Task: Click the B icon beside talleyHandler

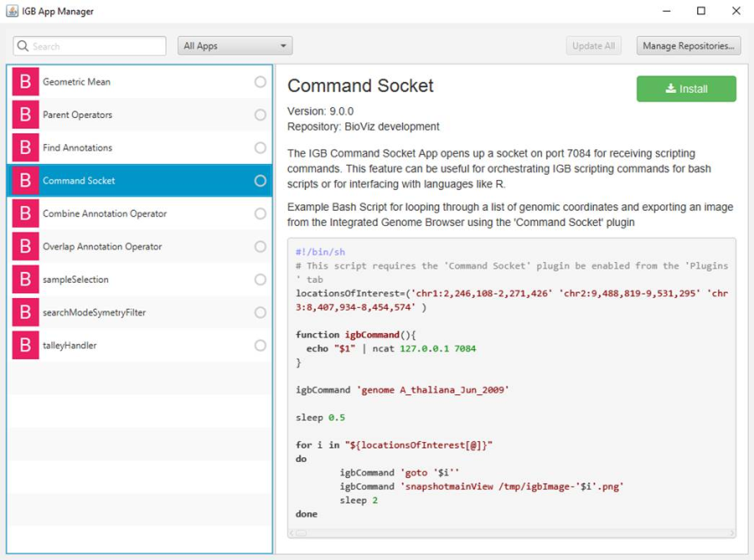Action: pos(25,346)
